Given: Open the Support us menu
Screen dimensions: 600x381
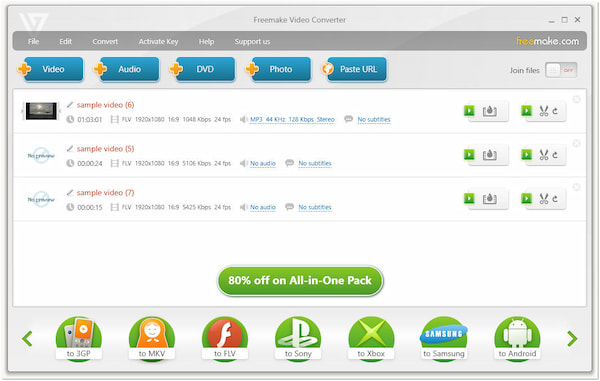Looking at the screenshot, I should (253, 41).
